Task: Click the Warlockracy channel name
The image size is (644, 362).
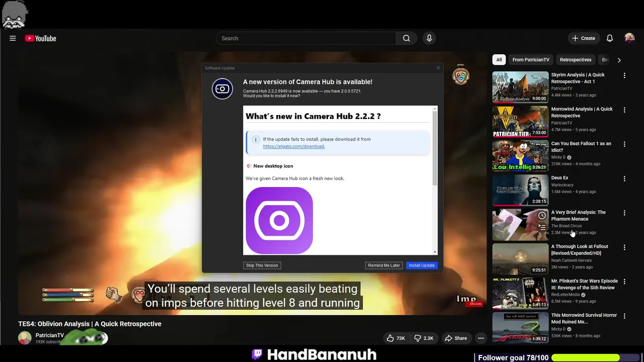Action: coord(562,185)
